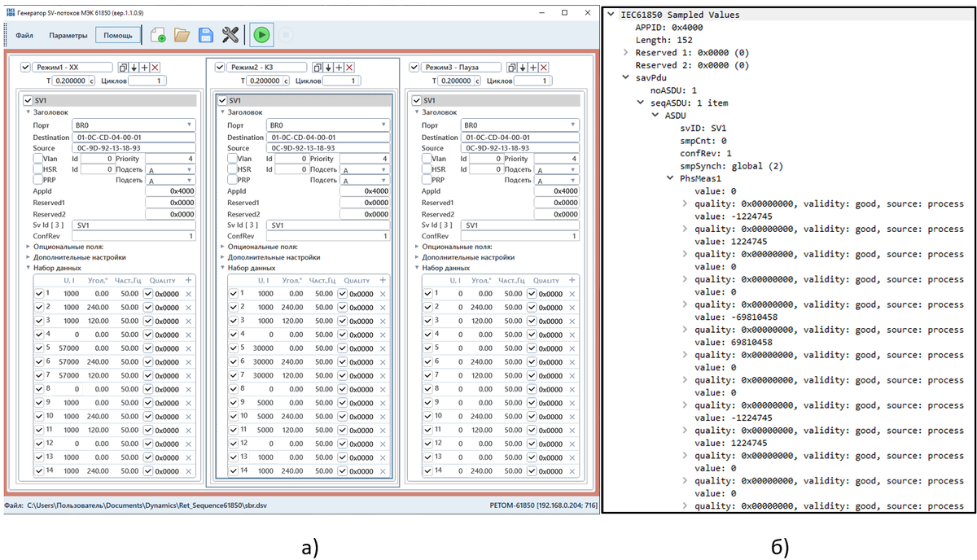Create a new file via toolbar icon

(158, 35)
